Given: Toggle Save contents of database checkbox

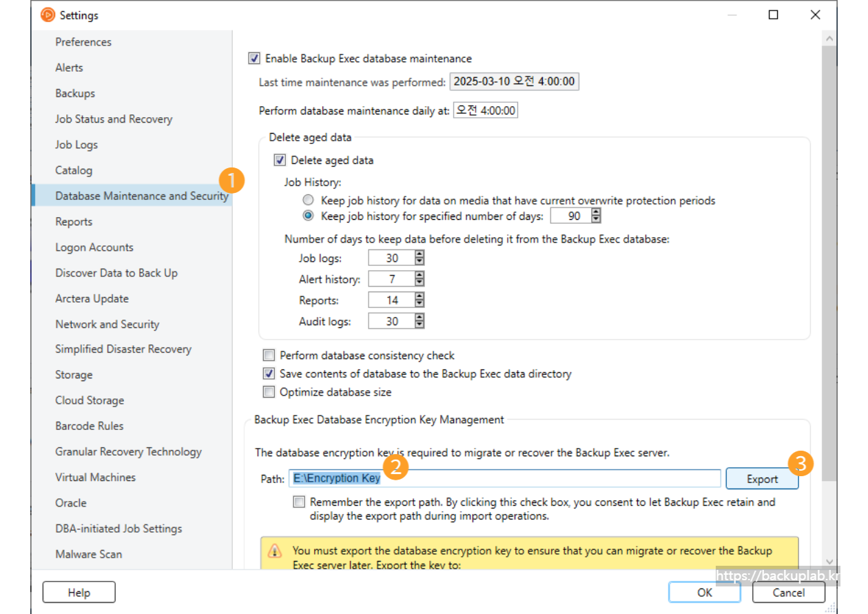Looking at the screenshot, I should pos(269,373).
